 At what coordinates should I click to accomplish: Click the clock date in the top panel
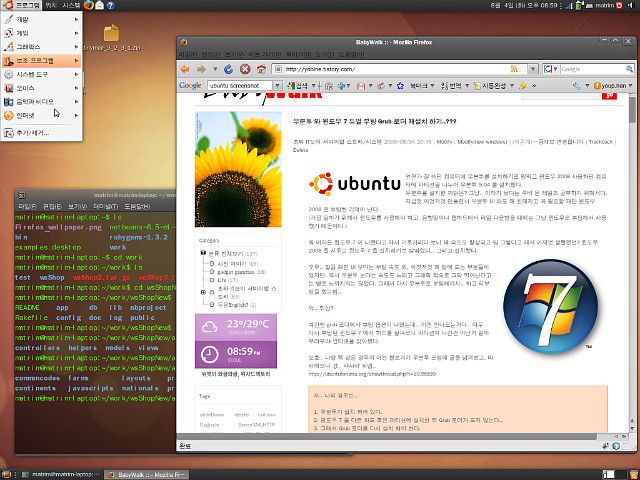[524, 5]
